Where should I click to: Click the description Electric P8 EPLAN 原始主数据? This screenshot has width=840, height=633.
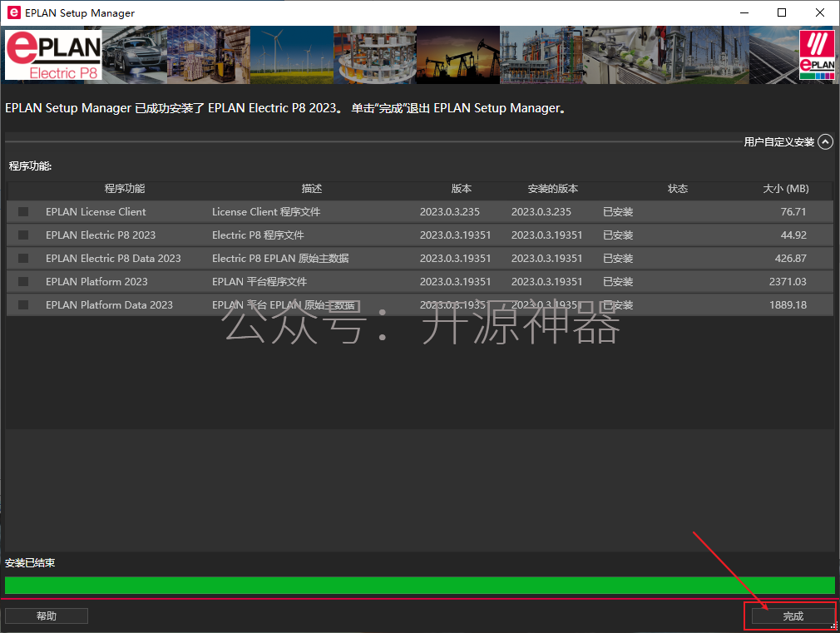point(280,259)
